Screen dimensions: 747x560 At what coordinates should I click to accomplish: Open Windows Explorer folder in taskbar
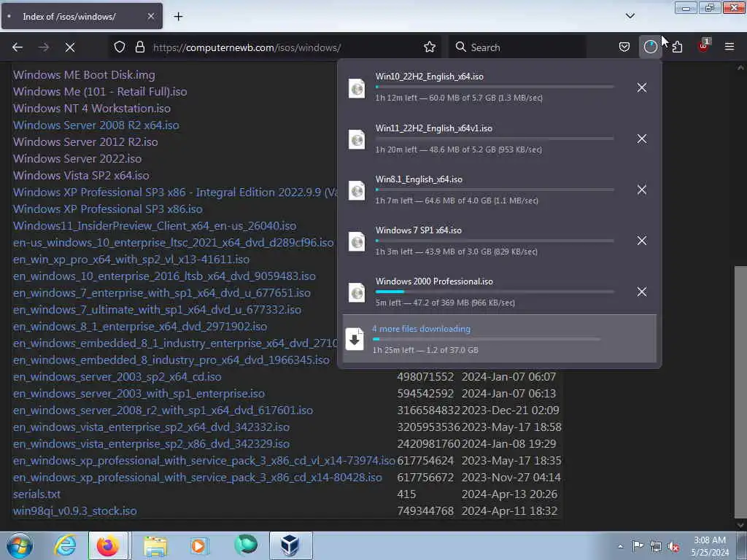[x=155, y=545]
